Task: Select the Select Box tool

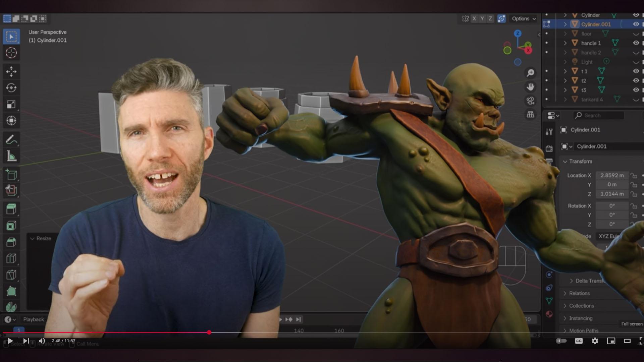Action: (x=11, y=36)
